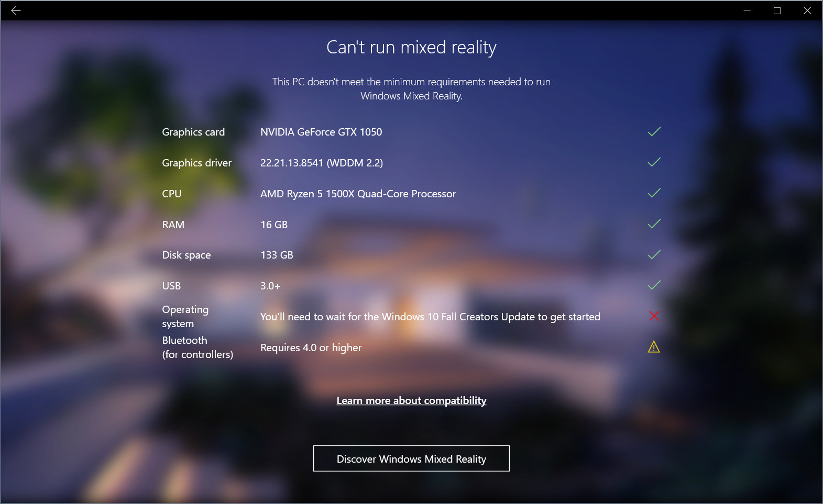The width and height of the screenshot is (823, 504).
Task: Click 'Bluetooth (for controllers)' label
Action: [197, 347]
